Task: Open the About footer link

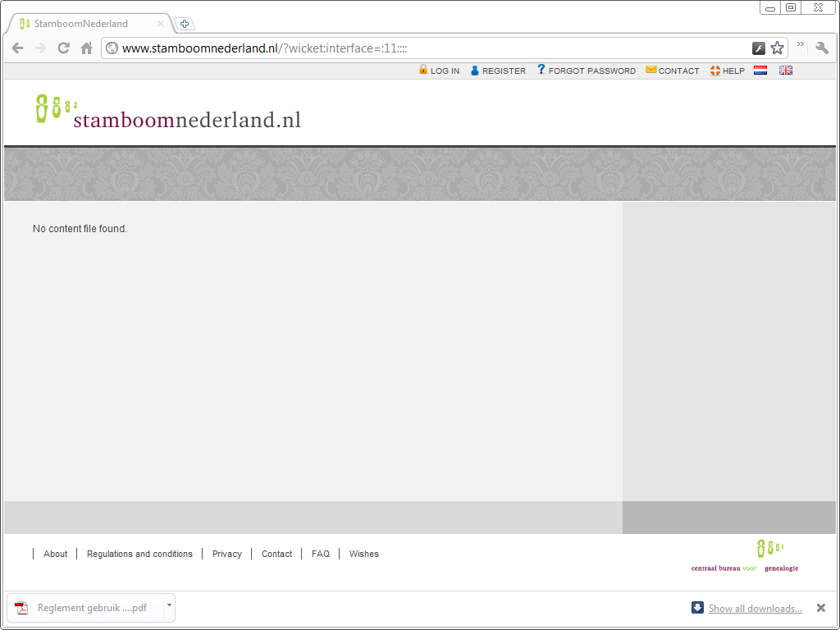Action: 55,554
